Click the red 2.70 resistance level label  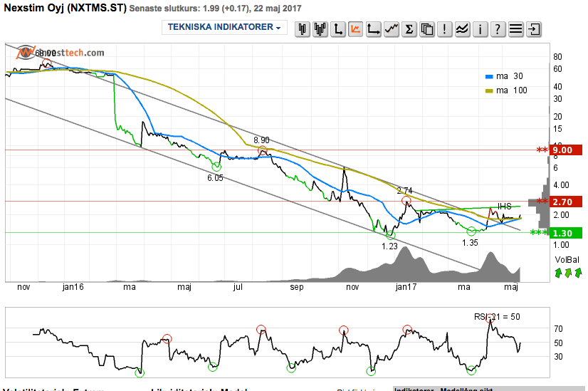[x=565, y=202]
